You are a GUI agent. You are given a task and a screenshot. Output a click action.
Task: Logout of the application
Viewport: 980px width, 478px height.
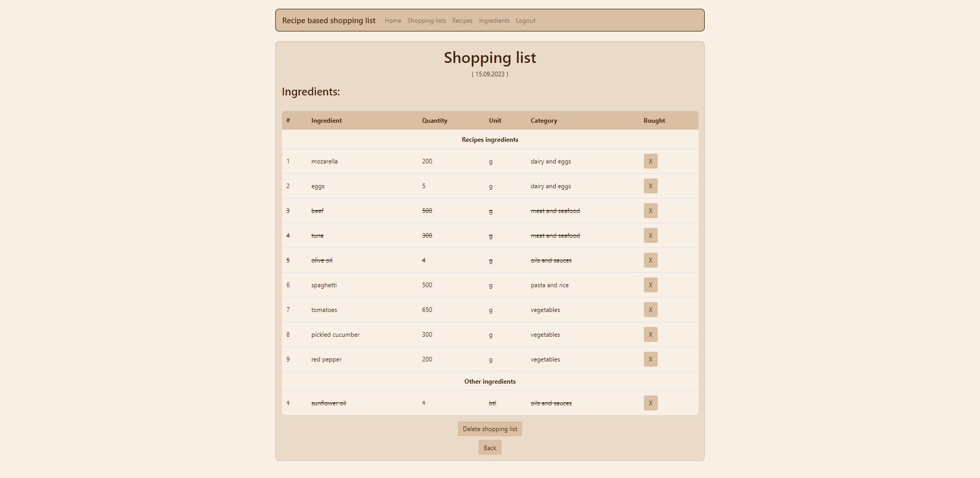525,21
